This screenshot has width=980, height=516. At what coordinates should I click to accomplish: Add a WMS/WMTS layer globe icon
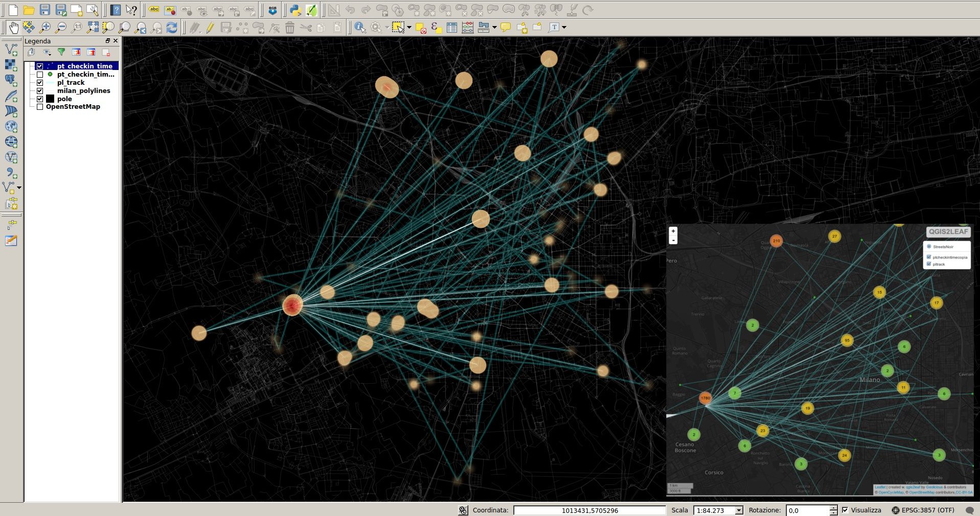[11, 126]
